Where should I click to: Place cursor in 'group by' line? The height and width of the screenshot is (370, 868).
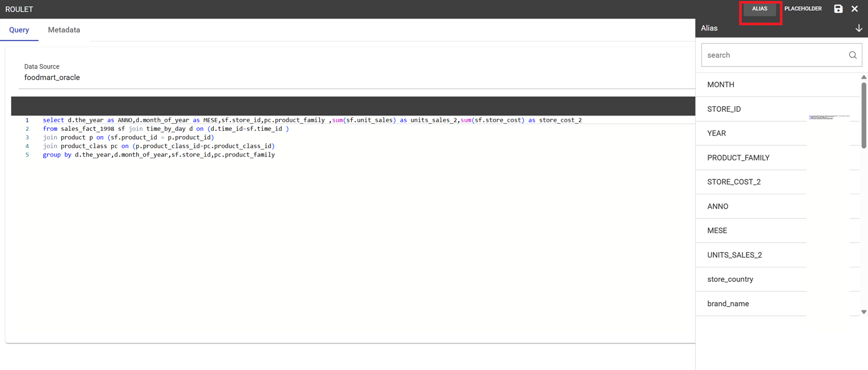click(159, 155)
